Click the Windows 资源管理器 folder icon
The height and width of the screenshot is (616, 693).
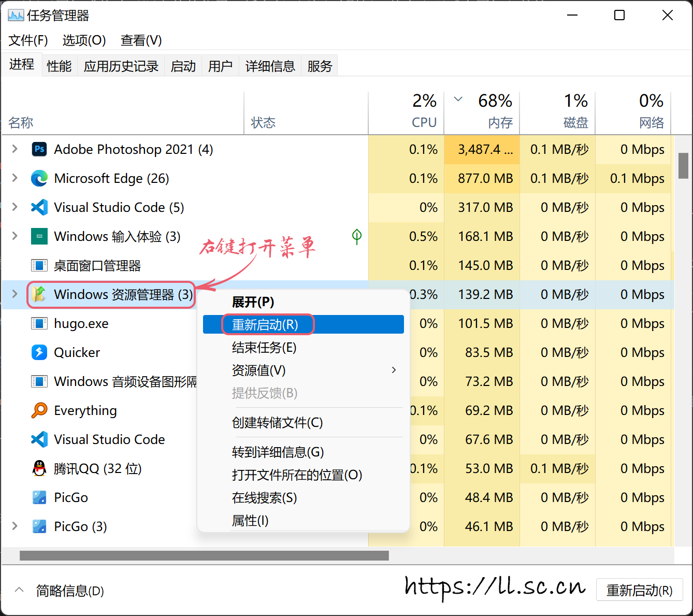pos(39,294)
